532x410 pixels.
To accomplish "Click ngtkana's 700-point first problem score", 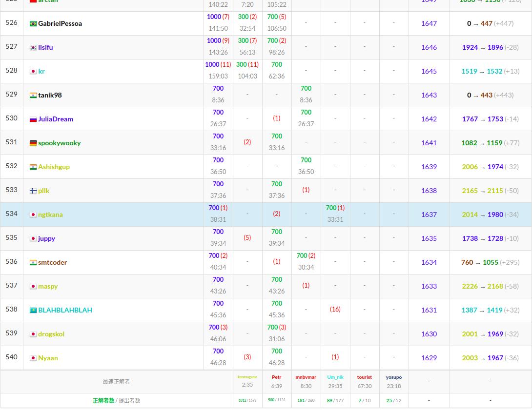I will pyautogui.click(x=214, y=208).
